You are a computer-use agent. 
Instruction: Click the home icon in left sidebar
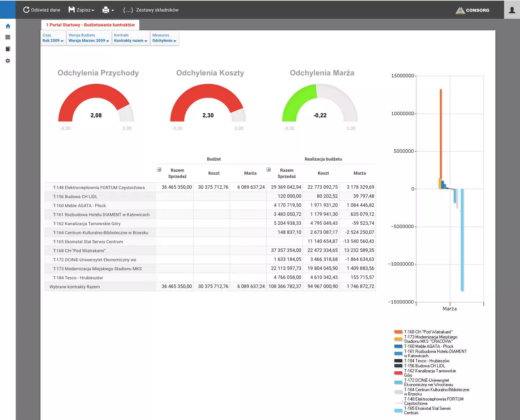8,26
